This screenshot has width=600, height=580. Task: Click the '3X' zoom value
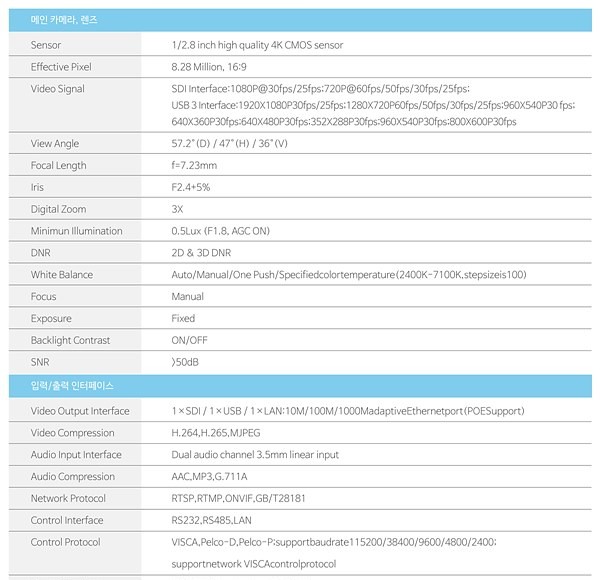click(177, 209)
